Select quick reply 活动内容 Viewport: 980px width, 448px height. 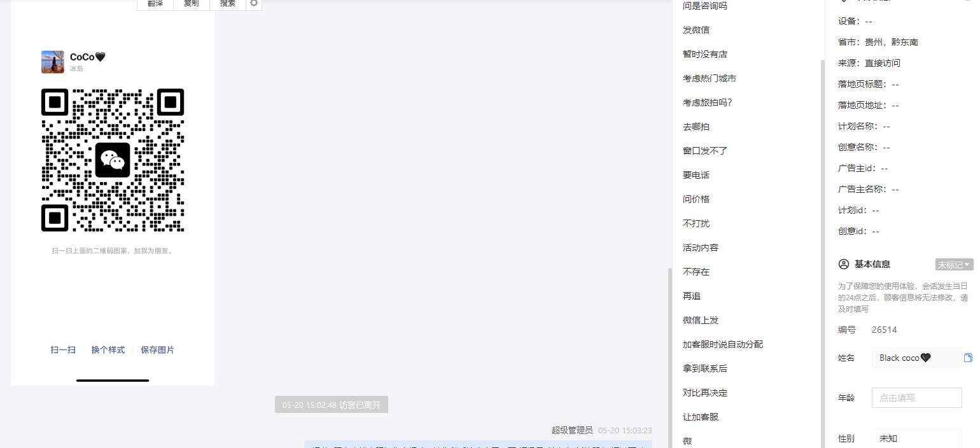coord(701,248)
